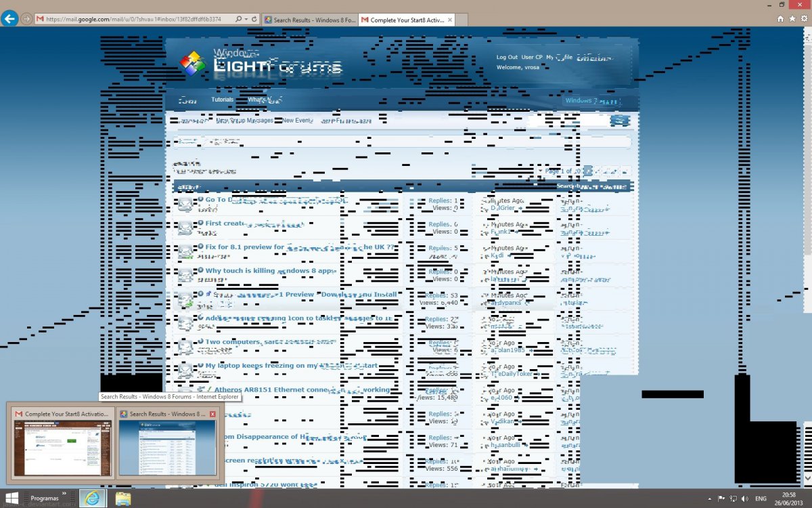The width and height of the screenshot is (812, 508).
Task: Open the address bar dropdown arrow
Action: [x=246, y=20]
